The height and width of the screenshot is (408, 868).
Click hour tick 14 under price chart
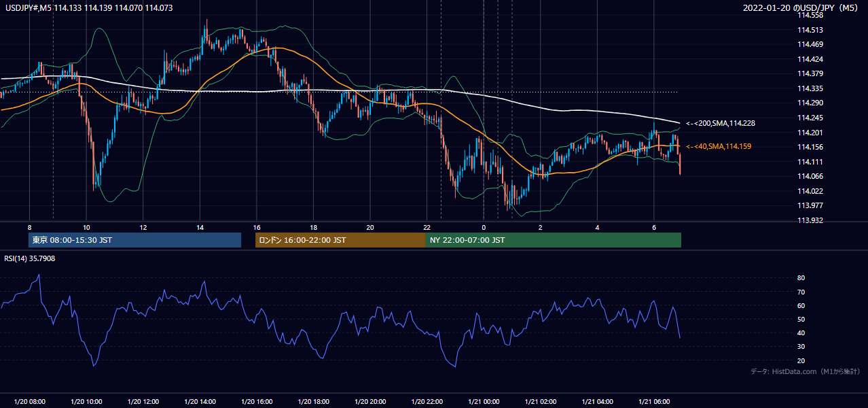[200, 227]
